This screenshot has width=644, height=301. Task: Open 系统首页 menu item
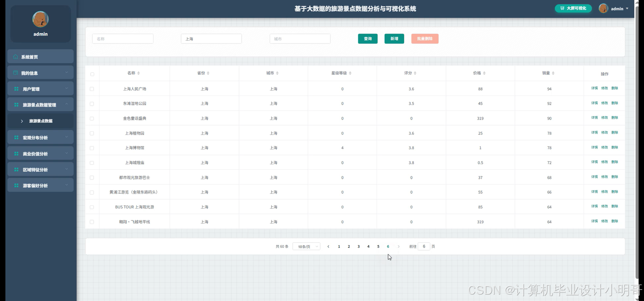tap(40, 57)
